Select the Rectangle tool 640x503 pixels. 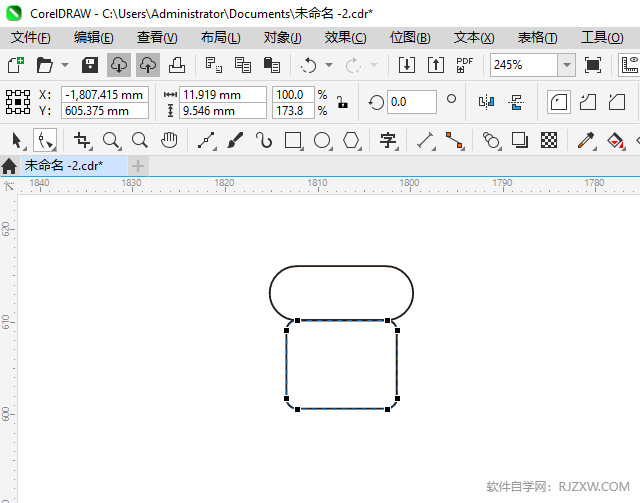click(x=294, y=141)
